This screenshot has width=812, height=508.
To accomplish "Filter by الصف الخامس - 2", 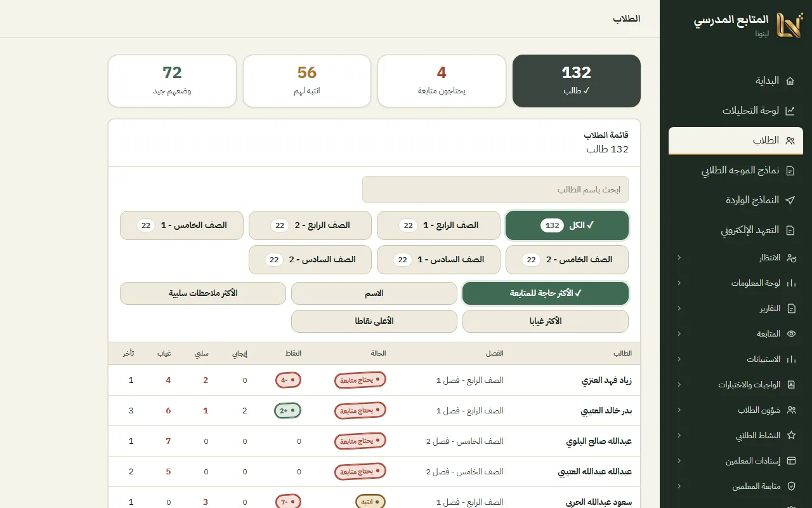I will [567, 260].
